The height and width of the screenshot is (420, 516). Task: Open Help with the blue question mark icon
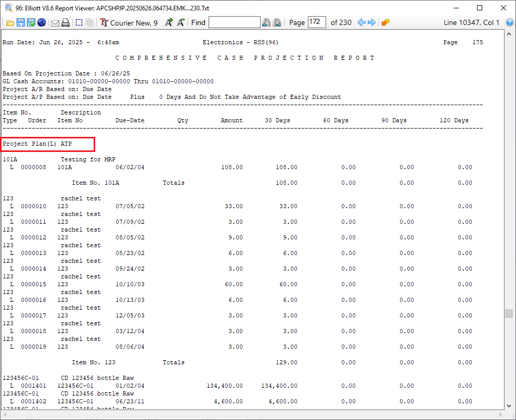[510, 22]
